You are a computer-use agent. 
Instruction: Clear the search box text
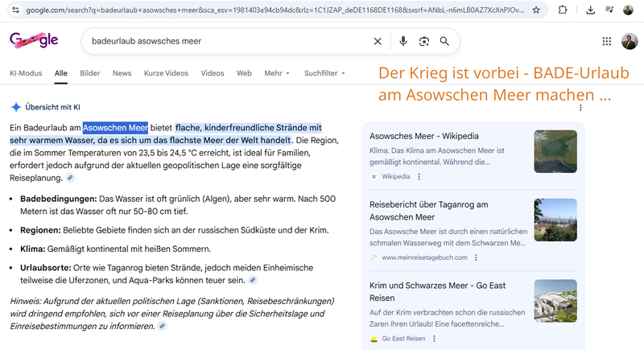378,41
